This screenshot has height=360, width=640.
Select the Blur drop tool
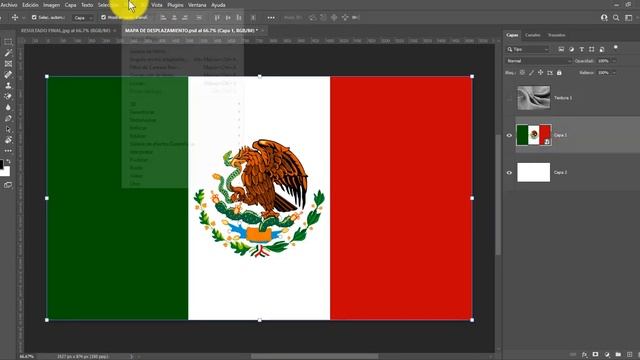[x=8, y=107]
